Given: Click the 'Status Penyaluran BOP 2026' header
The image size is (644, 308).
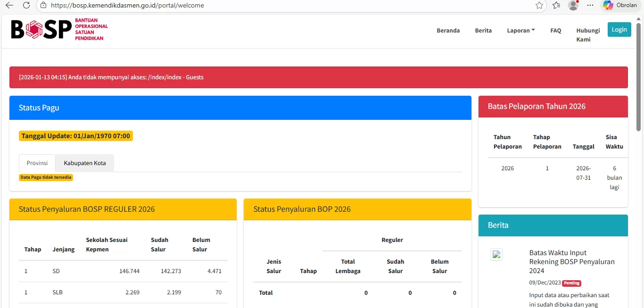Looking at the screenshot, I should pyautogui.click(x=357, y=209).
